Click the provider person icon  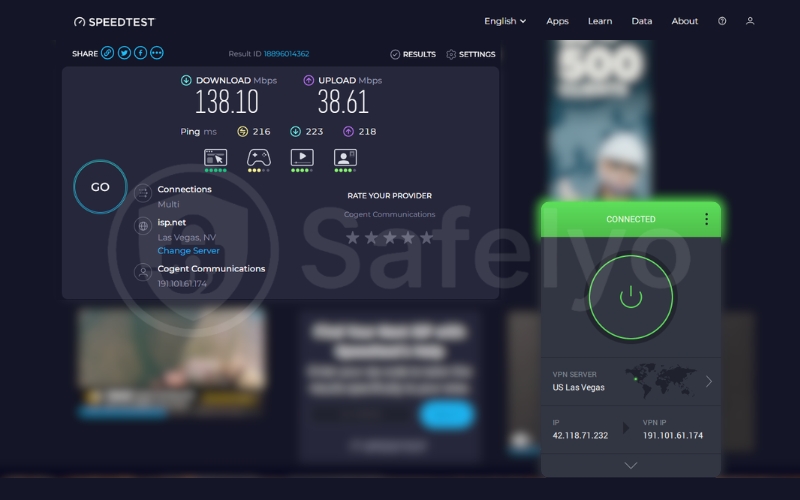point(143,272)
